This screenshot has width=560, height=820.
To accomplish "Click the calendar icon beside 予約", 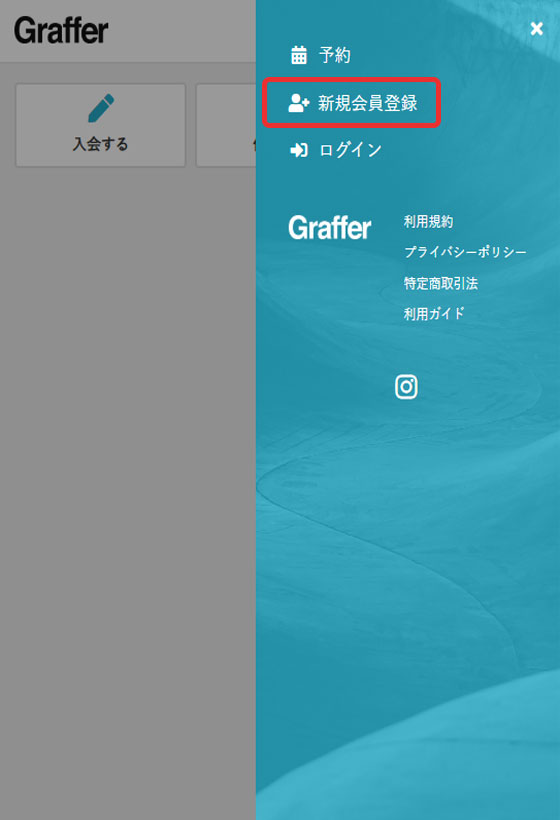I will (x=299, y=54).
